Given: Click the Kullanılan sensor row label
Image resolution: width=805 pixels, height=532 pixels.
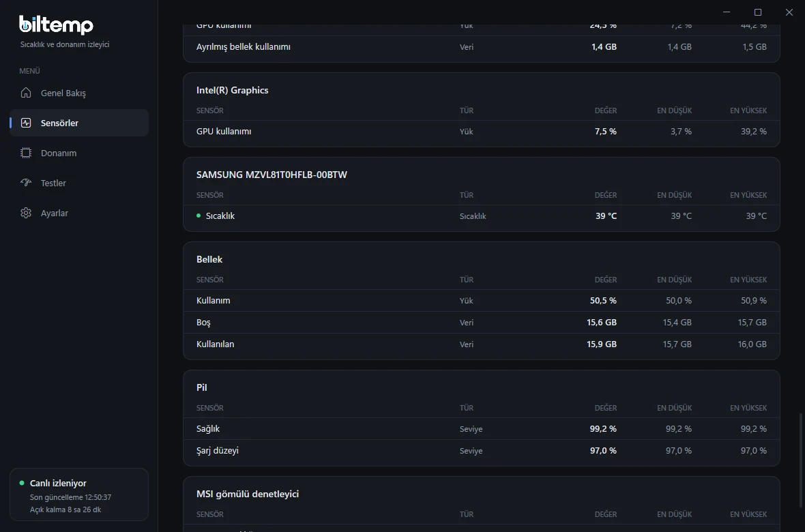Looking at the screenshot, I should (x=215, y=344).
